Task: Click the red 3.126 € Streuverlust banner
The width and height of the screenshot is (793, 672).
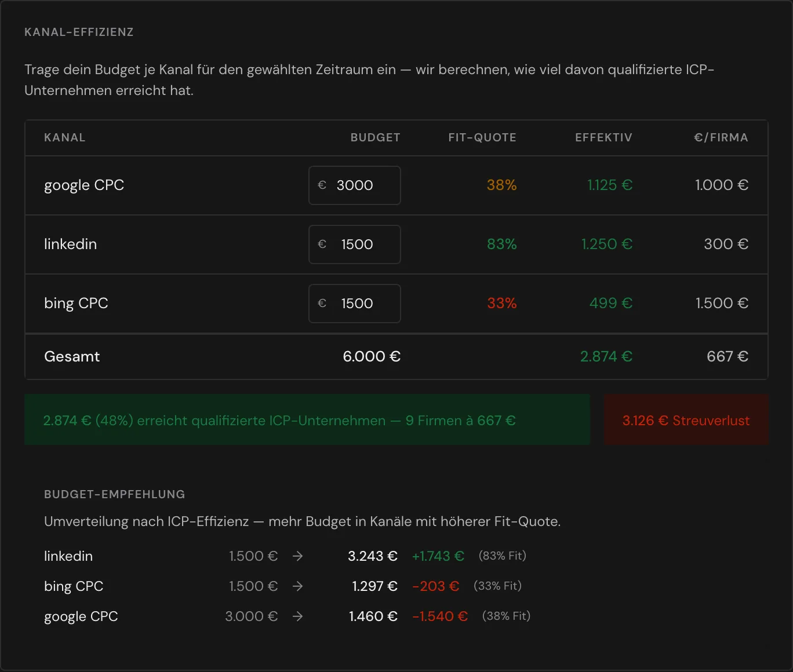Action: point(686,420)
